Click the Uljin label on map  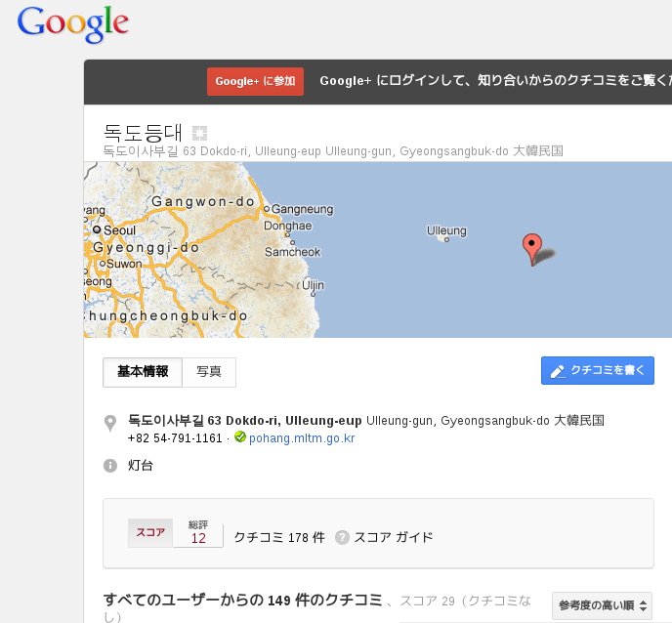[313, 285]
